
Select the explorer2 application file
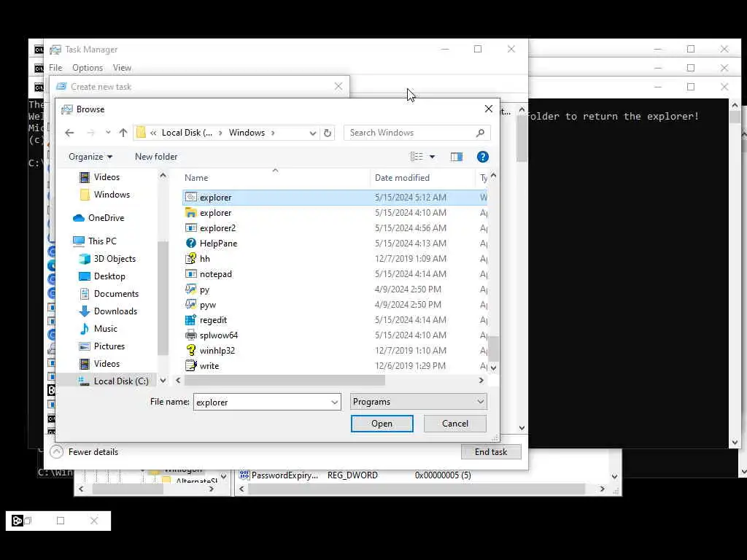coord(217,228)
